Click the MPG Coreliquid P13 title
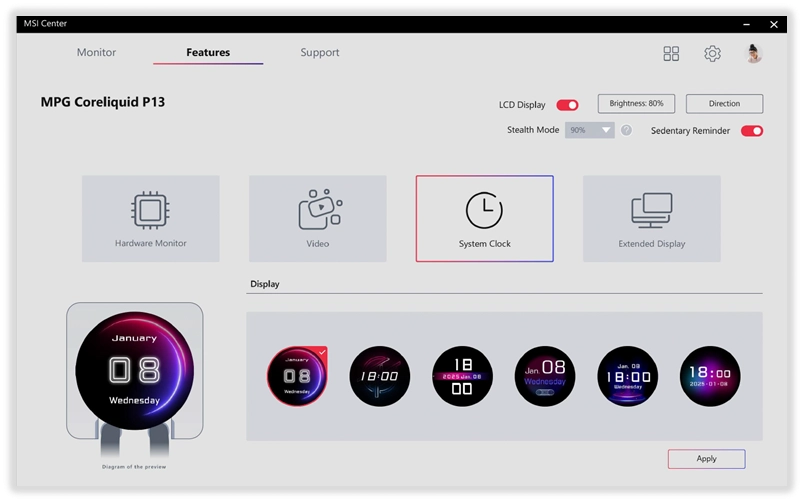 coord(103,102)
